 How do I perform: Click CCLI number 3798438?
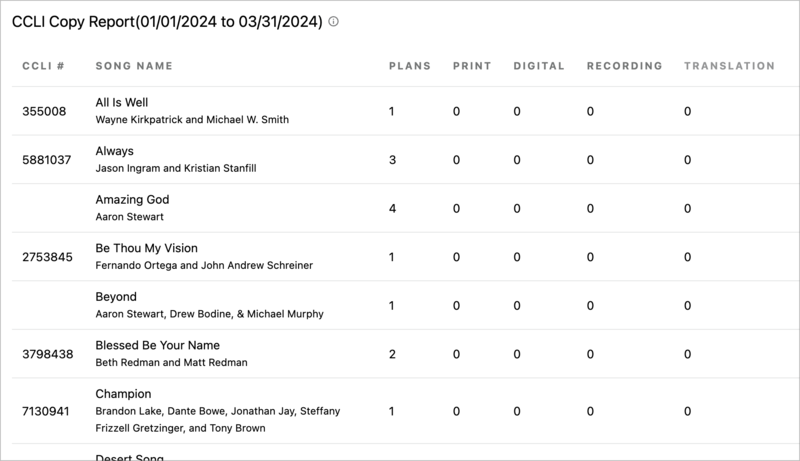(47, 354)
